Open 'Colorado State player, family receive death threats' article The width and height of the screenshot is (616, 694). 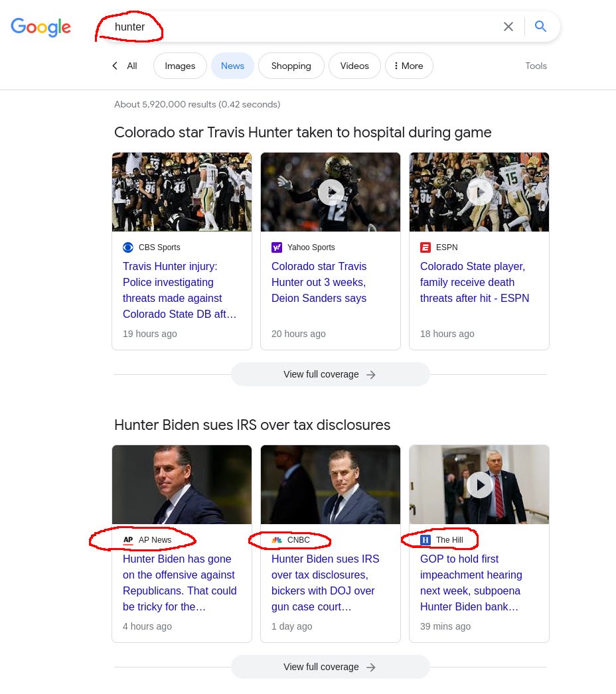475,282
